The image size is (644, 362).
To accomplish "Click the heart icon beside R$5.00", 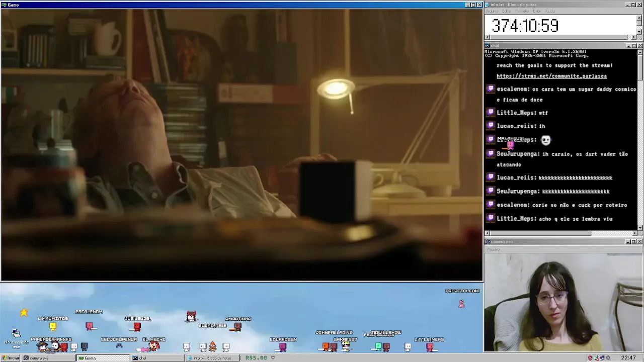I will point(273,357).
